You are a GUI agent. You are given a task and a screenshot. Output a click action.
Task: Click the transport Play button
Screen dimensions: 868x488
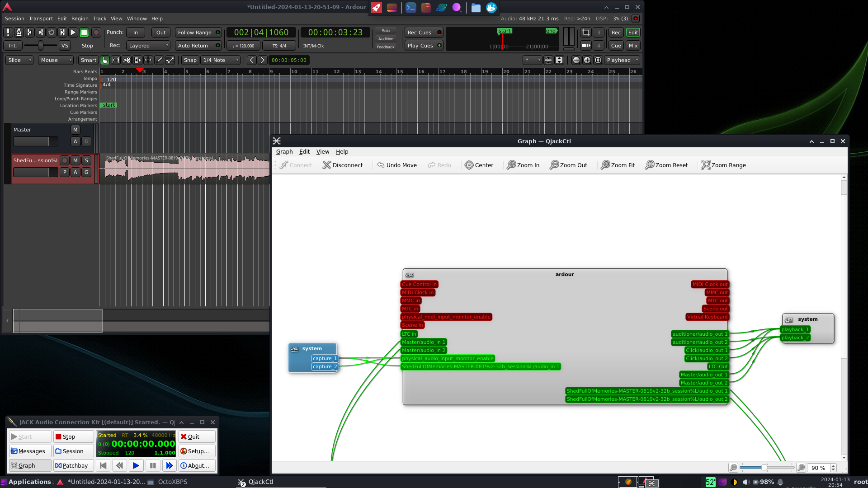tap(73, 33)
